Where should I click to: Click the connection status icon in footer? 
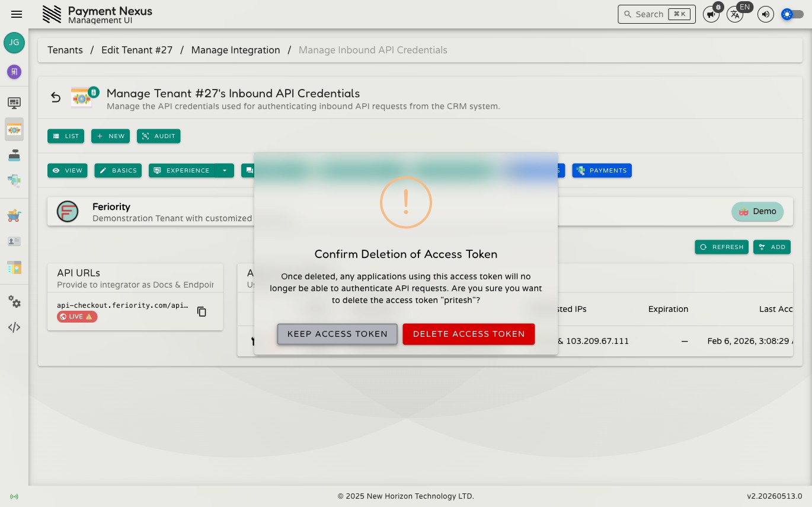click(x=14, y=496)
